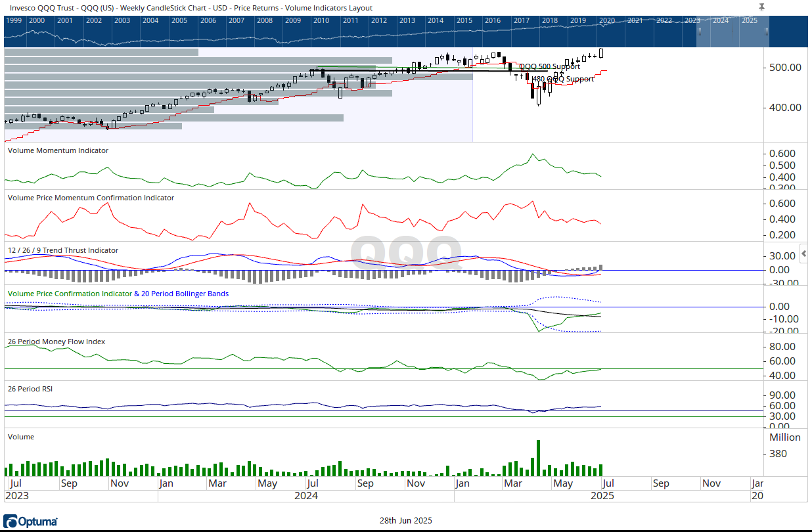This screenshot has height=532, width=812.
Task: Jump to 2020 in the overview timeline
Action: [606, 20]
